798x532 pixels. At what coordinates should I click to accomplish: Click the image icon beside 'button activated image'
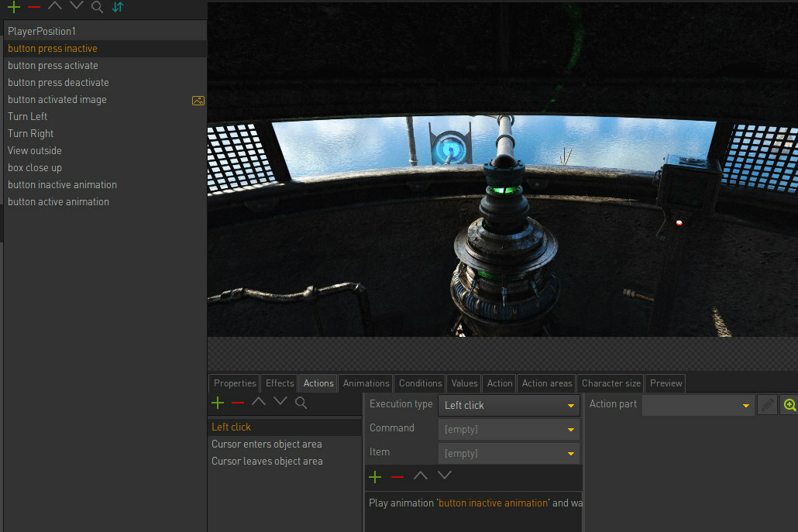click(x=198, y=100)
